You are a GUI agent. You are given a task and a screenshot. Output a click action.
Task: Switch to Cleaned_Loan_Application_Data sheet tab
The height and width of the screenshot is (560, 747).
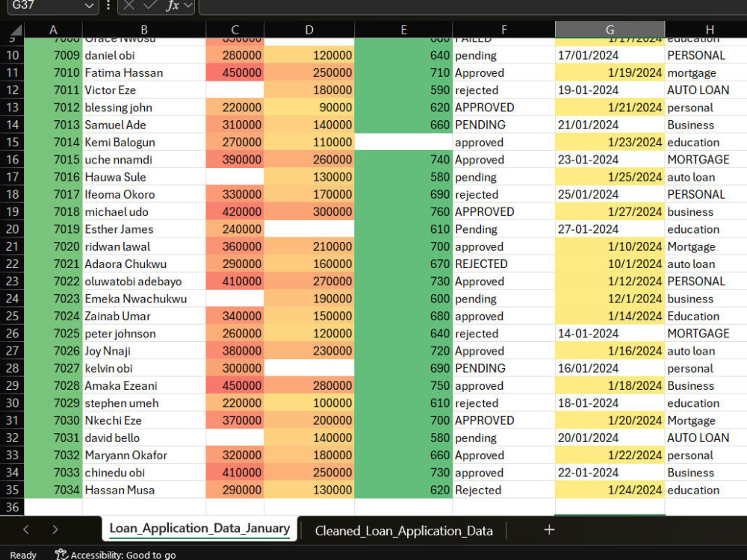(403, 530)
